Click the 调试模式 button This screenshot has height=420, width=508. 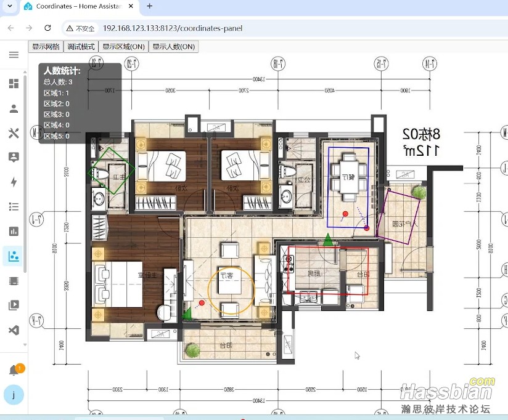[x=81, y=47]
